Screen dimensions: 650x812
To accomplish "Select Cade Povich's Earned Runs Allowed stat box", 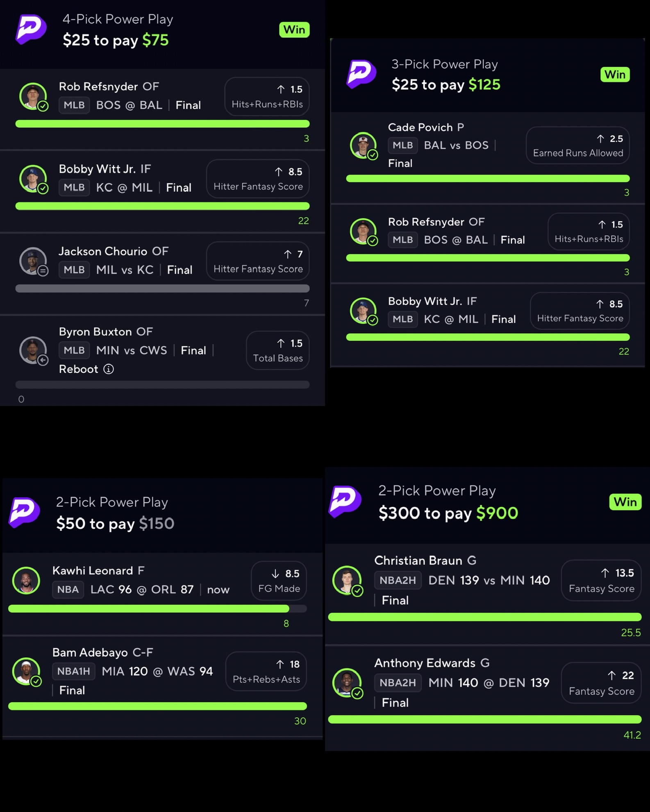I will (x=577, y=145).
